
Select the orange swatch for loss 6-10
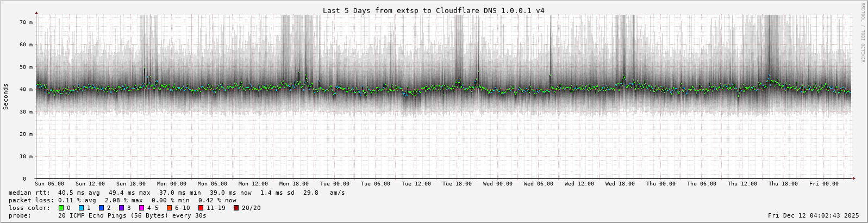point(170,208)
